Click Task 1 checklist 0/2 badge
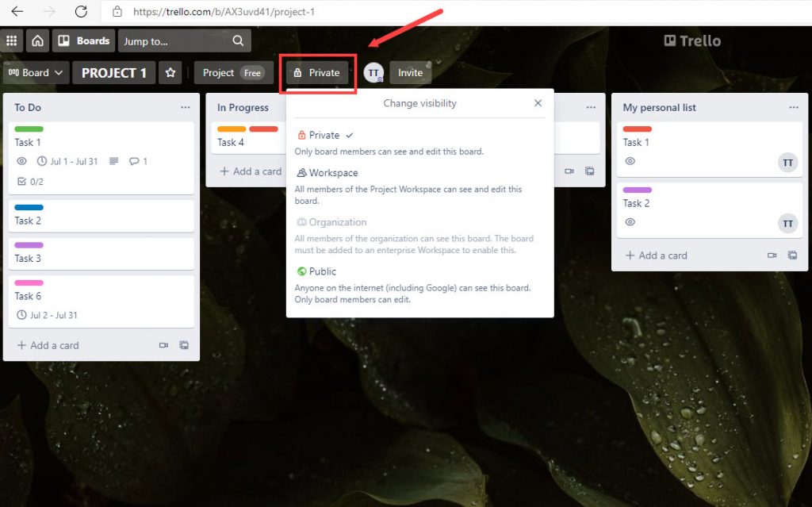The image size is (812, 507). (31, 182)
